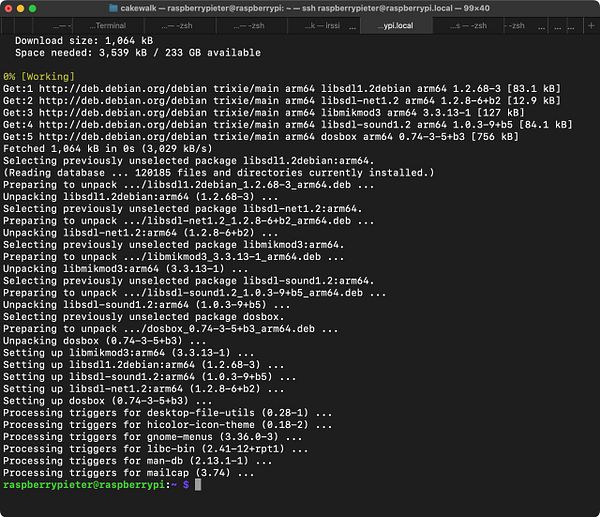
Task: Click the cakewalk folder icon in title bar
Action: click(113, 8)
